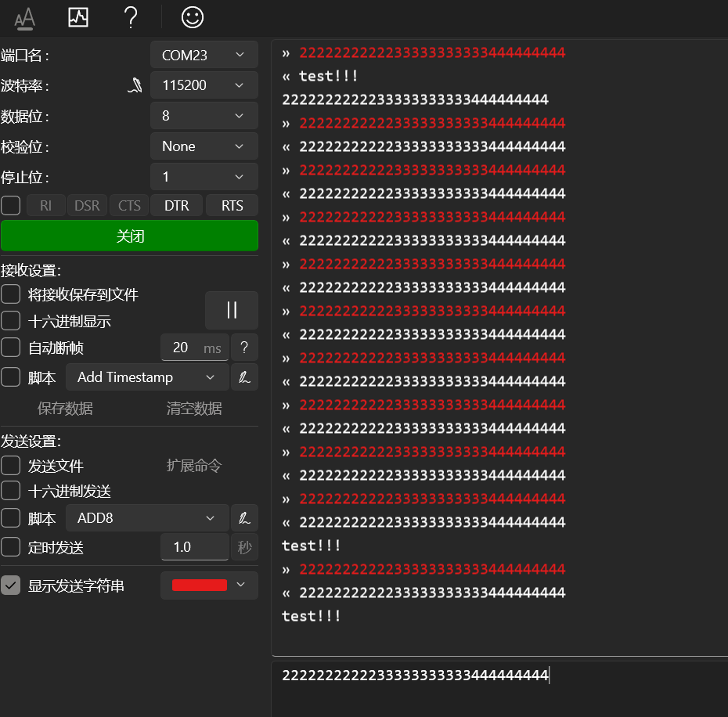Image resolution: width=728 pixels, height=717 pixels.
Task: Toggle the DTR signal button
Action: pos(176,206)
